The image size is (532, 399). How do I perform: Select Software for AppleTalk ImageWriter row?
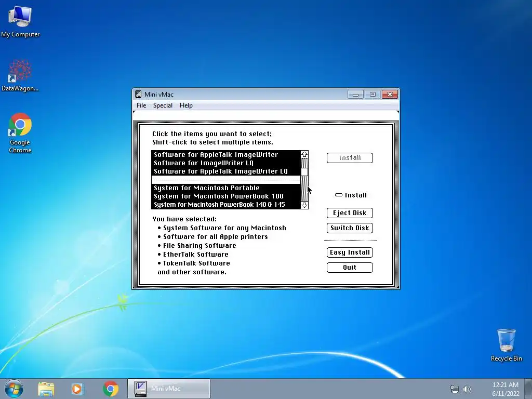point(226,155)
